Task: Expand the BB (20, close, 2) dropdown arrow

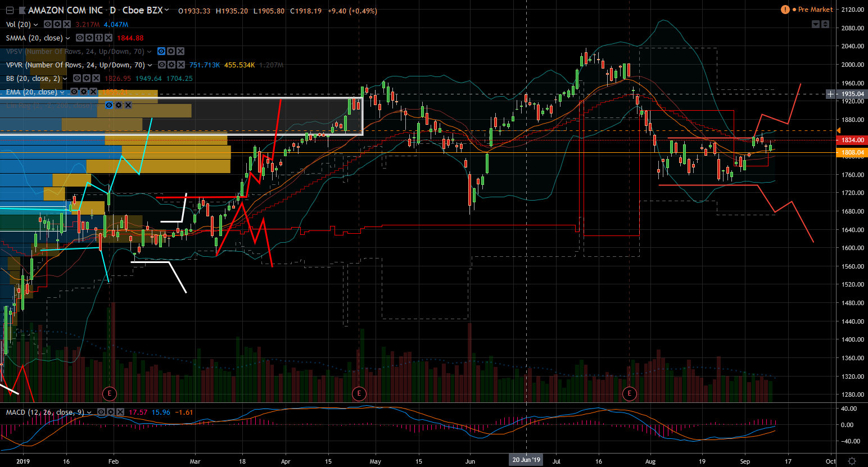Action: coord(65,79)
